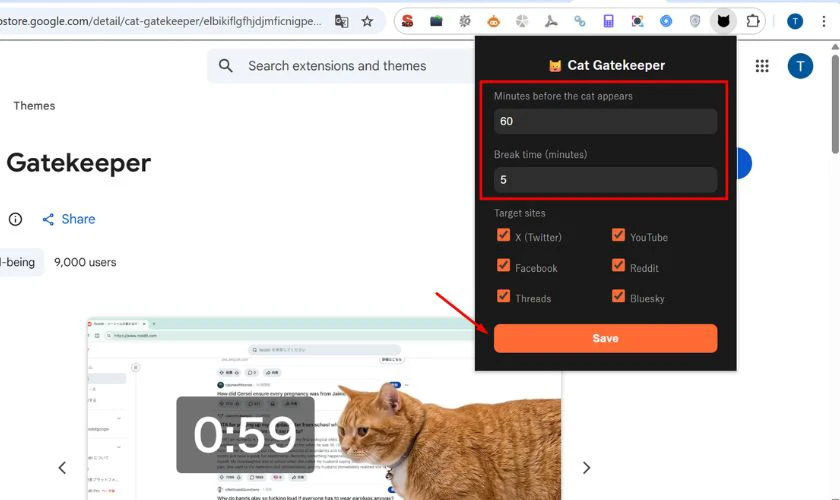840x500 pixels.
Task: Open the gray pinwheel extension icon
Action: point(522,21)
